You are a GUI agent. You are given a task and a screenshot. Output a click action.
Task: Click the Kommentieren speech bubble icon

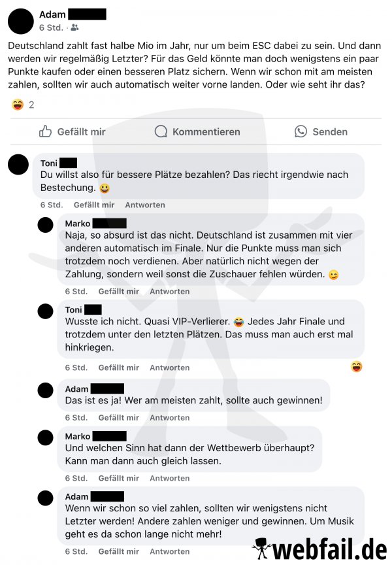pos(161,131)
